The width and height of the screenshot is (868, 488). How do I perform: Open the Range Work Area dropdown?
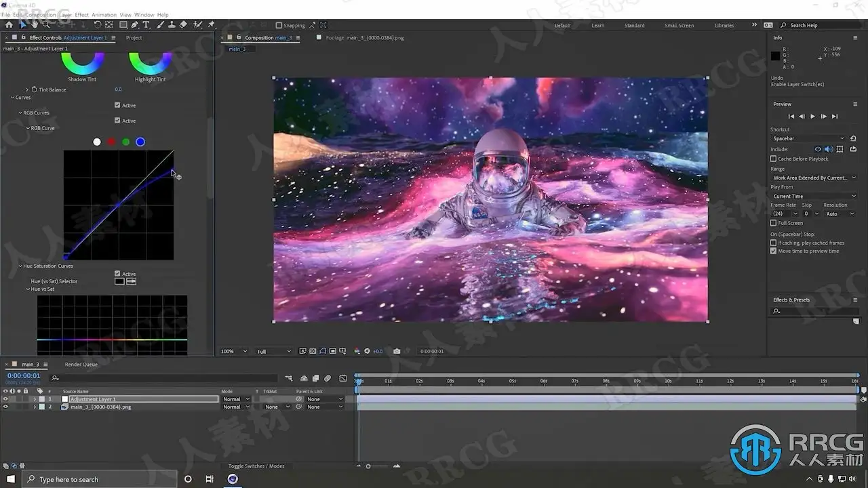(814, 178)
